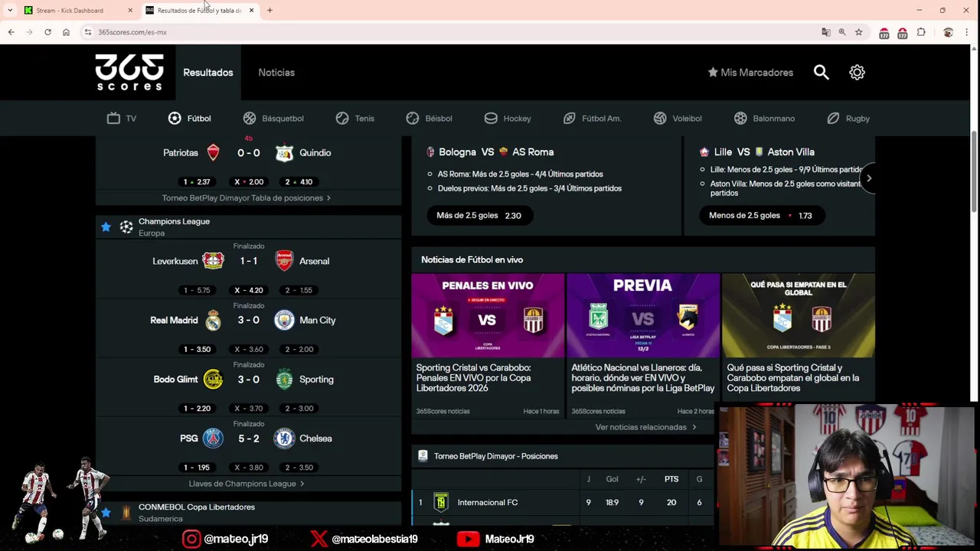The width and height of the screenshot is (980, 551).
Task: Select the Básquetbol category
Action: click(x=273, y=119)
